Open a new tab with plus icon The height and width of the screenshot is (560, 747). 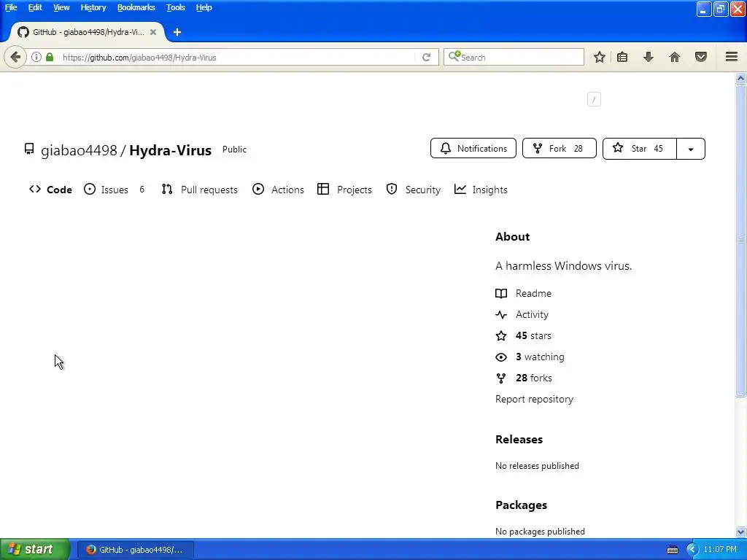177,32
